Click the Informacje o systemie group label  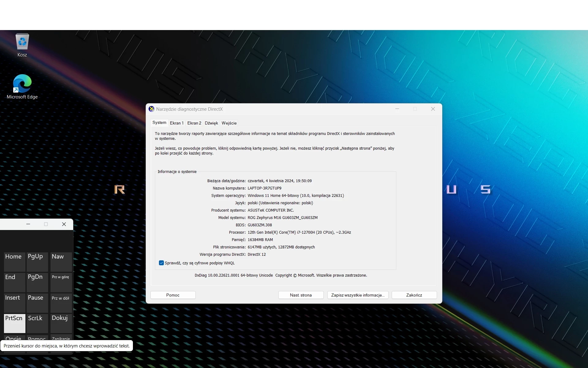tap(177, 171)
